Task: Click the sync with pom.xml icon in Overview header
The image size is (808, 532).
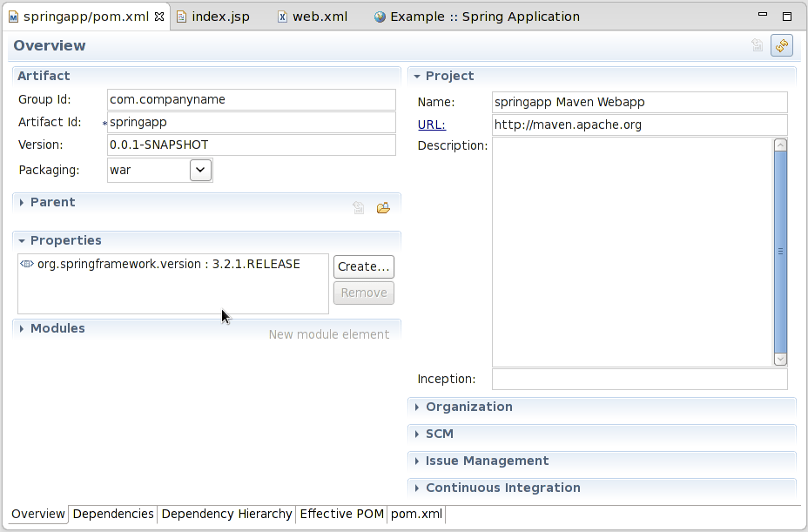Action: coord(781,45)
